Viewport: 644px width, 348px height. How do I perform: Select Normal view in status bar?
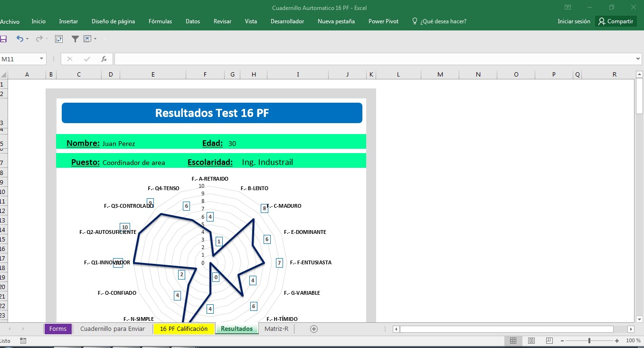coord(513,341)
